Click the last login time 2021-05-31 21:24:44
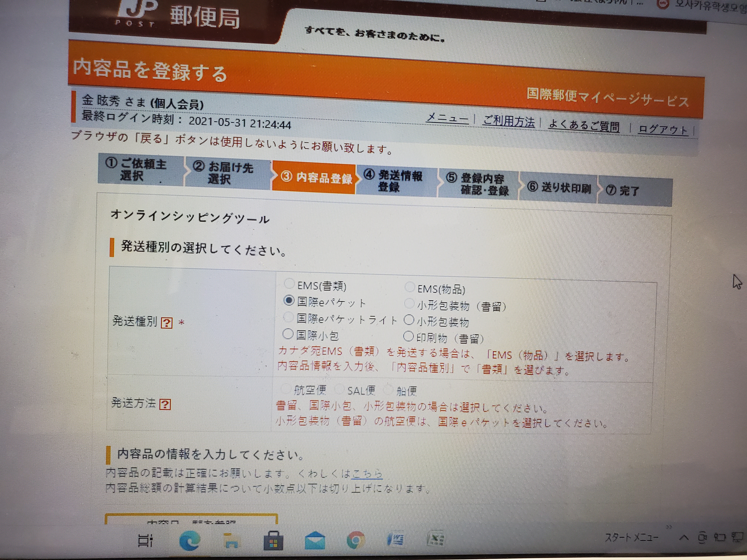 (240, 123)
